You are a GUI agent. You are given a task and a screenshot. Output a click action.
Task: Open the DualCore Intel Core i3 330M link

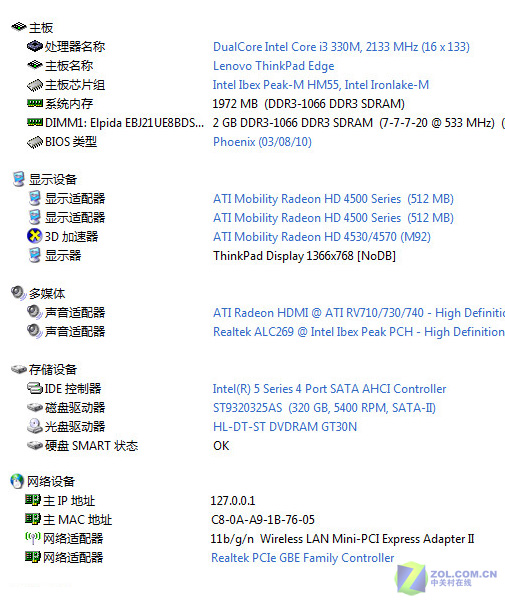341,47
